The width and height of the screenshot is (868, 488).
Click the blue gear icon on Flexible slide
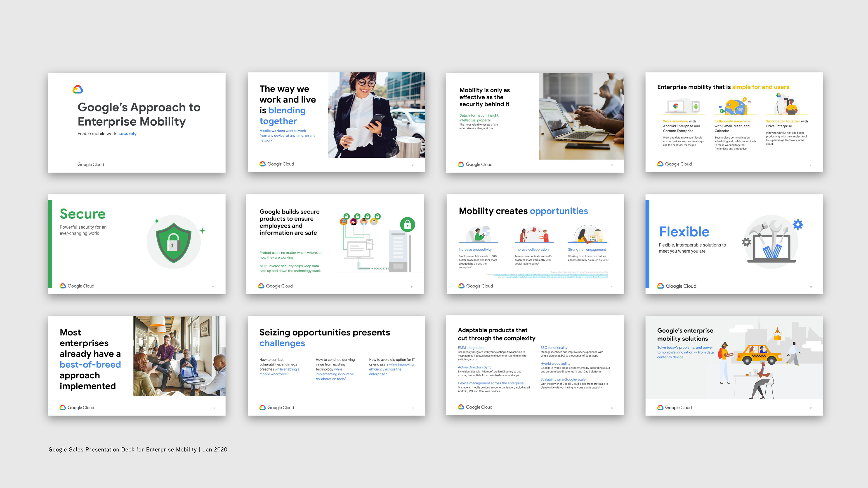click(x=798, y=224)
